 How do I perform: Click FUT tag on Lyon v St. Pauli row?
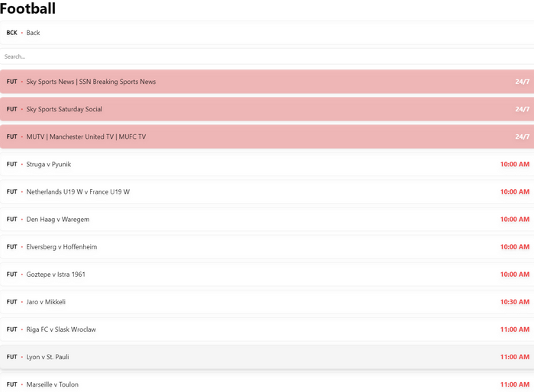[x=11, y=357]
